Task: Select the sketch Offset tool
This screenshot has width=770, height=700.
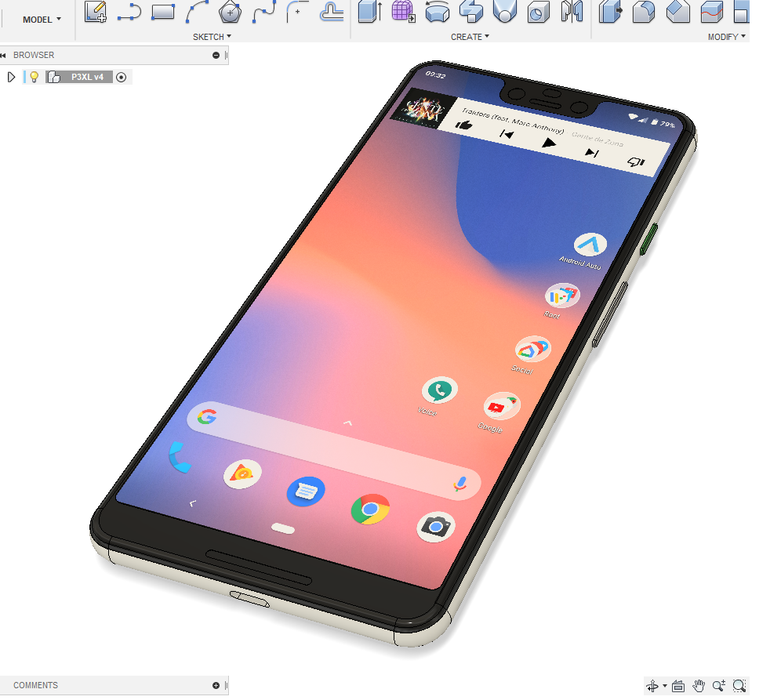Action: (x=332, y=12)
